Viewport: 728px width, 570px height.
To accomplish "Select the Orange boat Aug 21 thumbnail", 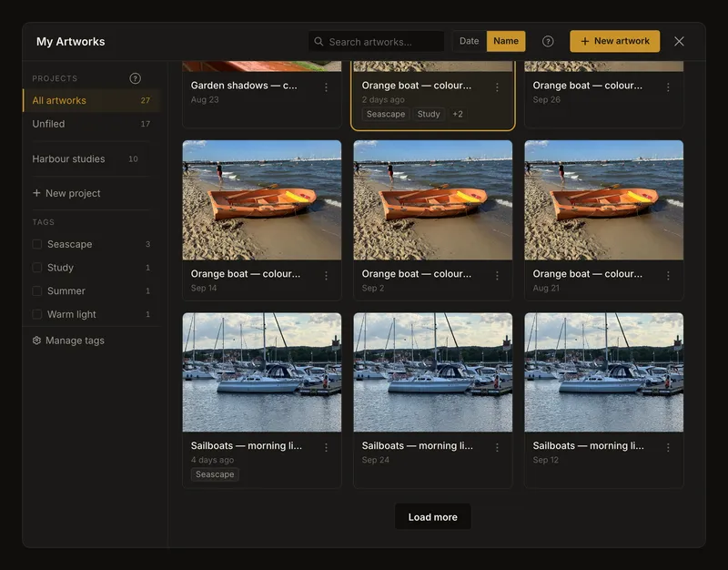I will 604,200.
